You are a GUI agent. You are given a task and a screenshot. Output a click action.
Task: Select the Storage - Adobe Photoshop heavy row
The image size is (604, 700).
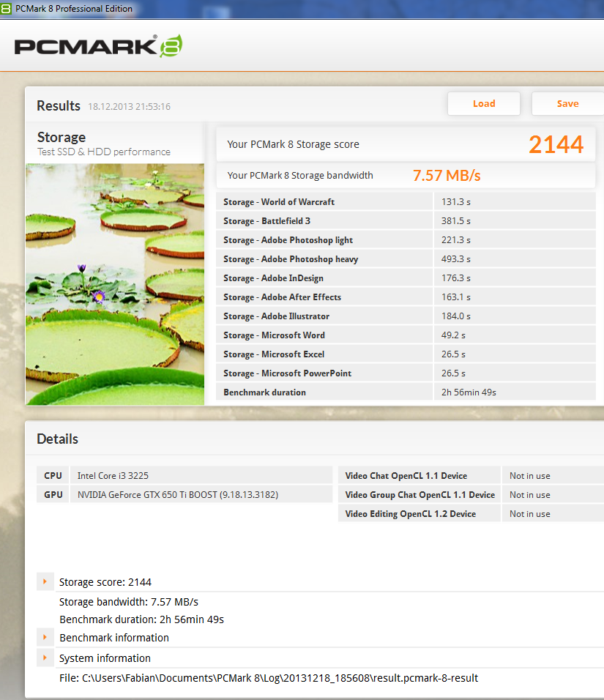tap(406, 259)
